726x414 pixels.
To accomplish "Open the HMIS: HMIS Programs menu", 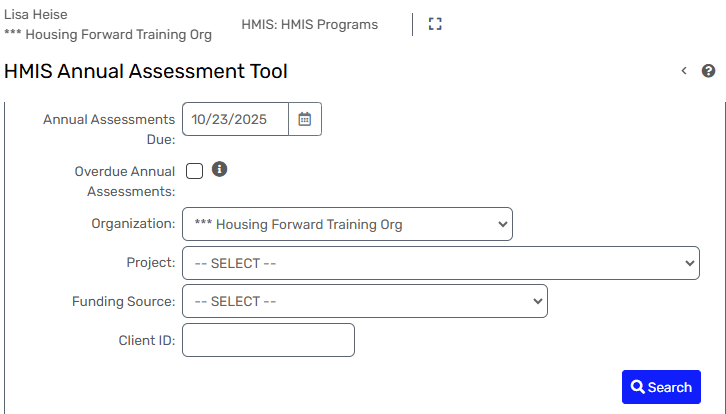I will click(310, 24).
